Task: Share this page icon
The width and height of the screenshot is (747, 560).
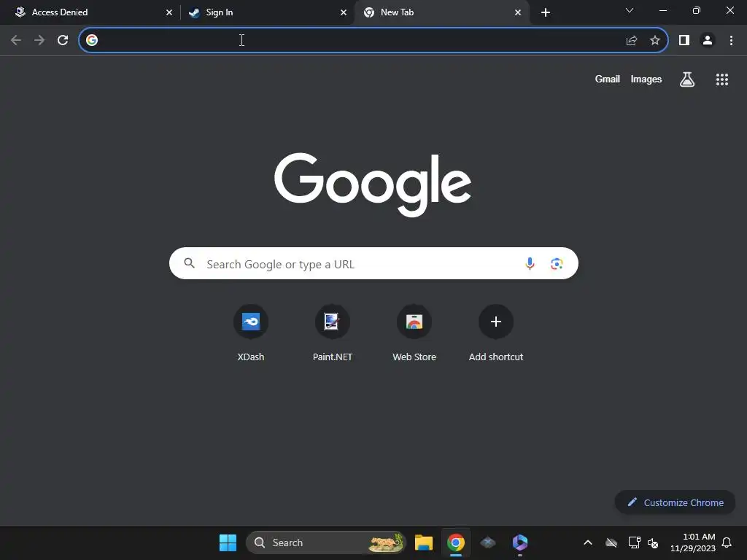Action: [632, 41]
